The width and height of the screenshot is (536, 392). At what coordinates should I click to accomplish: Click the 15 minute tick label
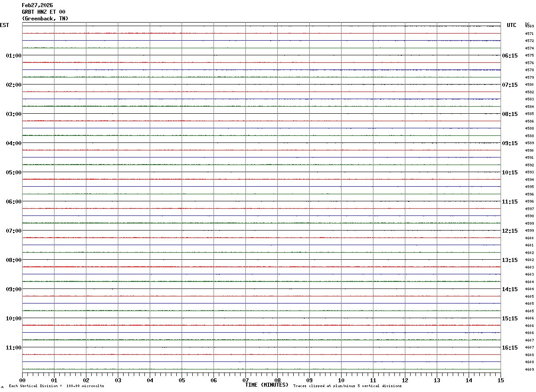tap(501, 380)
